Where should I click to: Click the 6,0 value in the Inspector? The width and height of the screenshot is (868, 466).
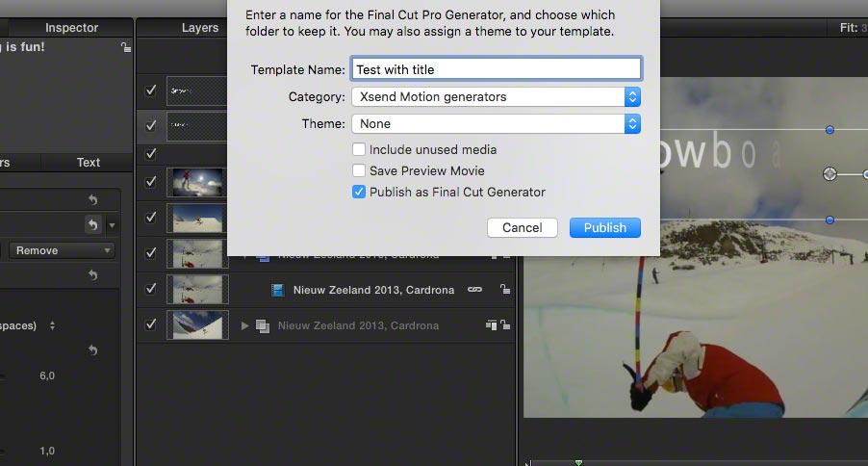[47, 375]
